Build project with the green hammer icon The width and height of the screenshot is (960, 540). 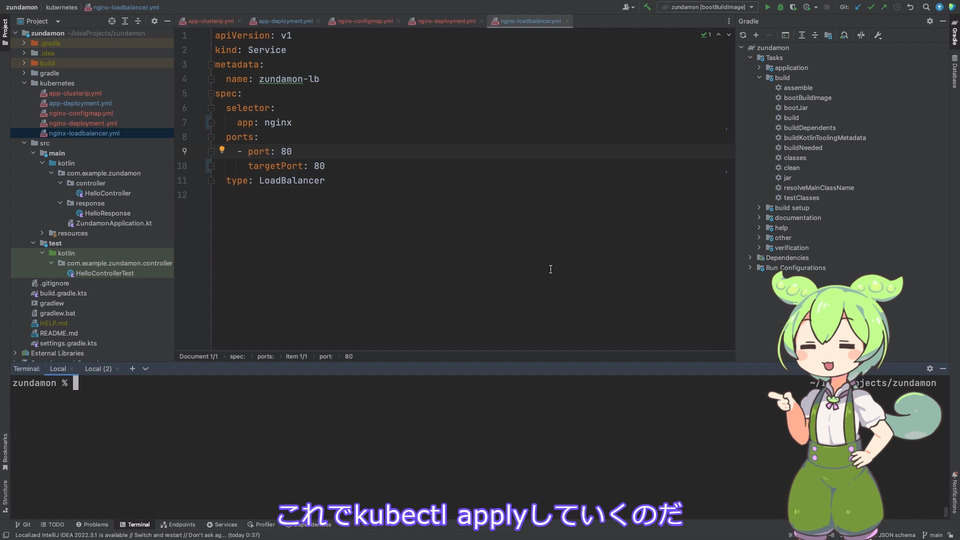(x=647, y=7)
